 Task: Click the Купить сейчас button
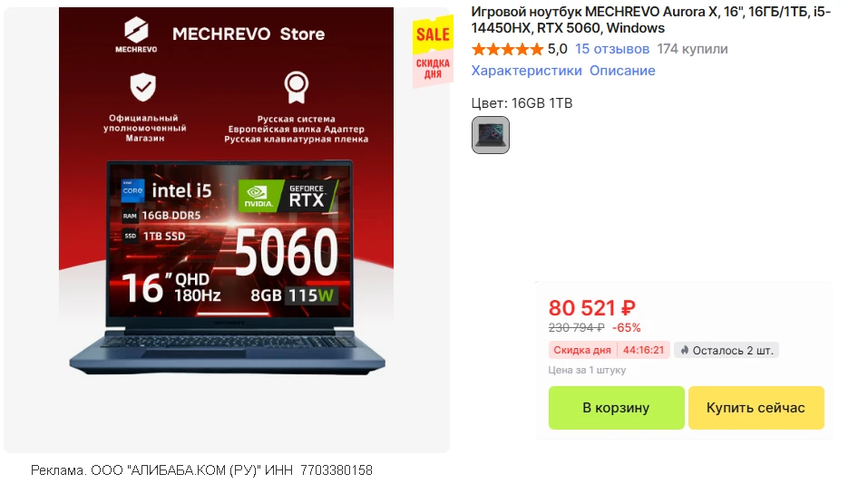(756, 408)
